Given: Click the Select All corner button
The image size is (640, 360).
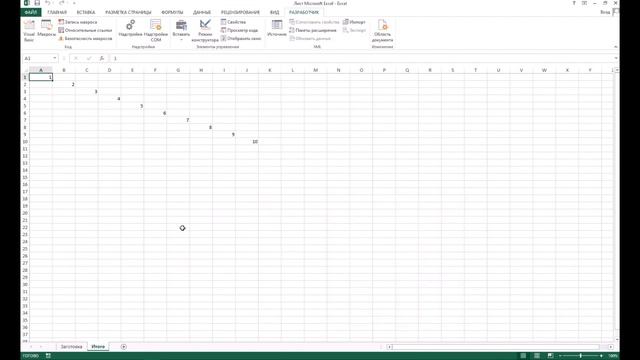Looking at the screenshot, I should (25, 70).
